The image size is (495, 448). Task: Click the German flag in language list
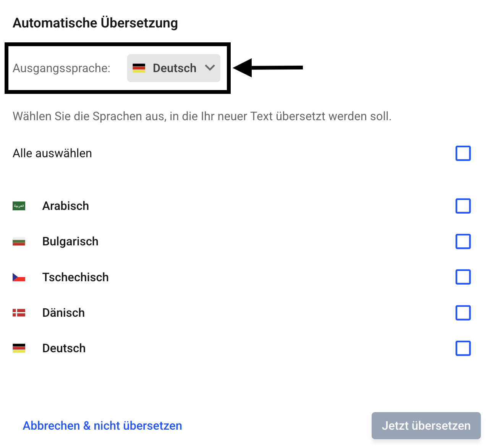pyautogui.click(x=19, y=348)
